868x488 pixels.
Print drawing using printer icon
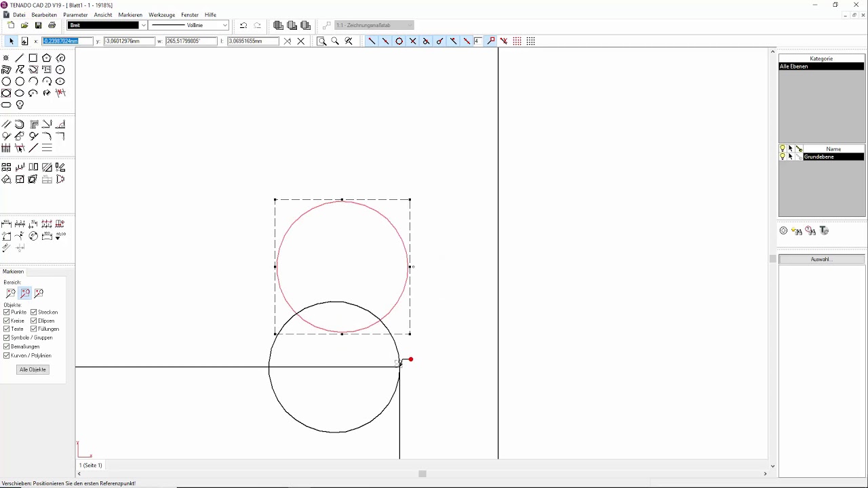point(52,25)
